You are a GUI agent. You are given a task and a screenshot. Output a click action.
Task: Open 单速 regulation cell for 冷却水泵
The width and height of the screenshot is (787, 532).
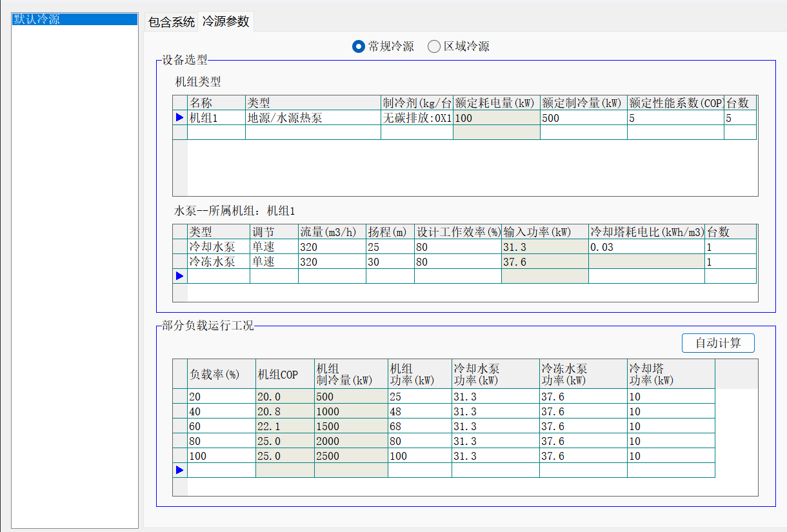click(x=274, y=247)
